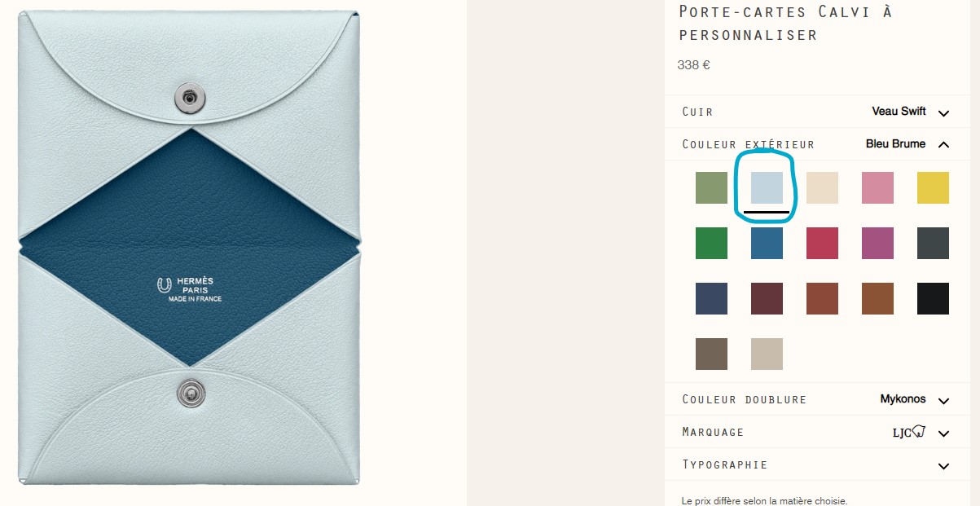Select the raspberry red color swatch

[x=822, y=243]
